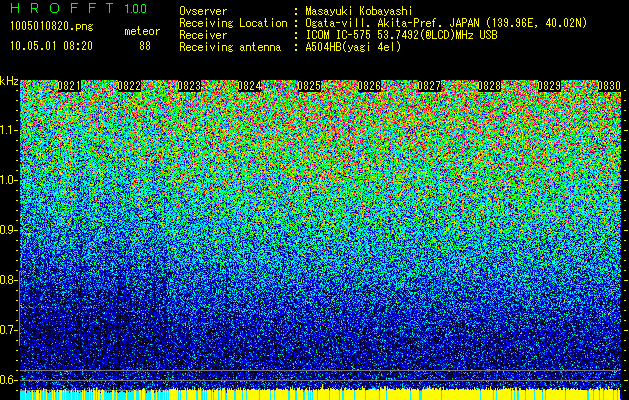Click the 1.1 frequency axis label
The height and width of the screenshot is (400, 629).
pyautogui.click(x=8, y=130)
